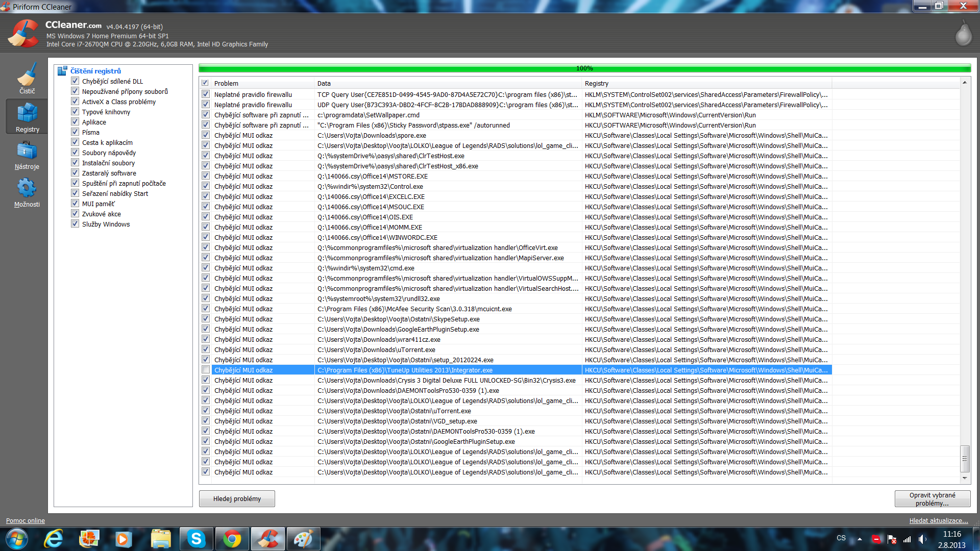
Task: Toggle the select-all checkbox in header
Action: click(x=205, y=83)
